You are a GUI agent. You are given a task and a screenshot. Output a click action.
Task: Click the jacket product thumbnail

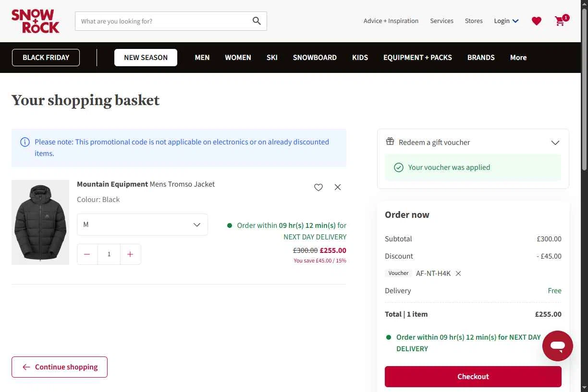coord(40,222)
